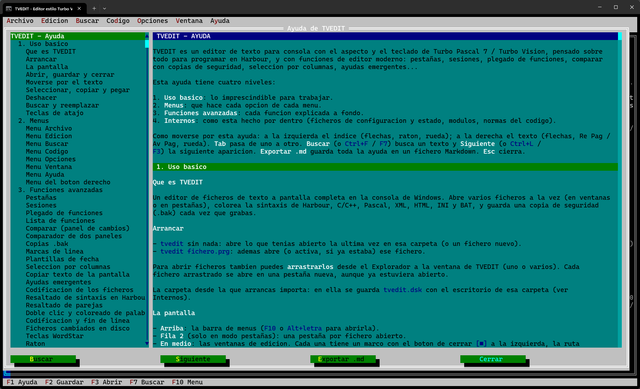Select 'Arrancar' in the index
Viewport: 640px width, 389px height.
[x=41, y=59]
